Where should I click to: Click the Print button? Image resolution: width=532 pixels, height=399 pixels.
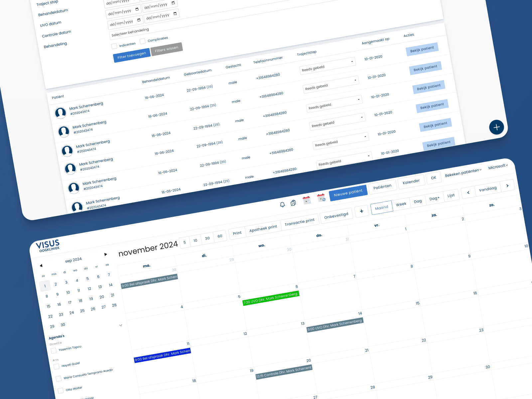click(x=237, y=233)
